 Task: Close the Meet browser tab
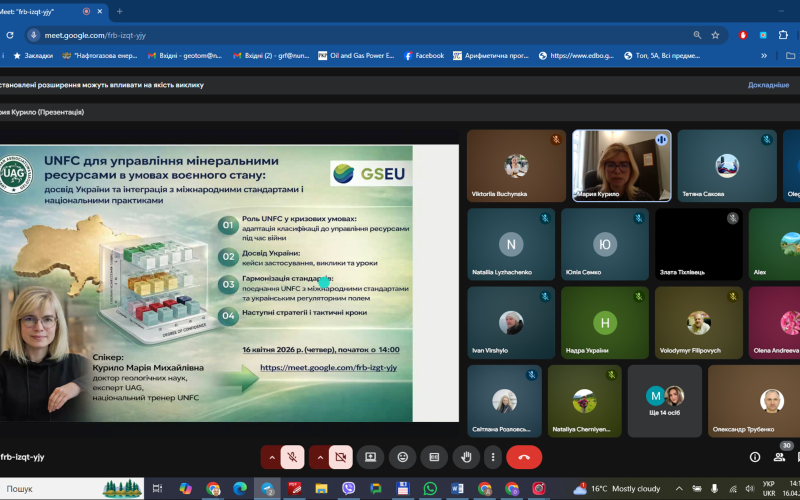[100, 11]
